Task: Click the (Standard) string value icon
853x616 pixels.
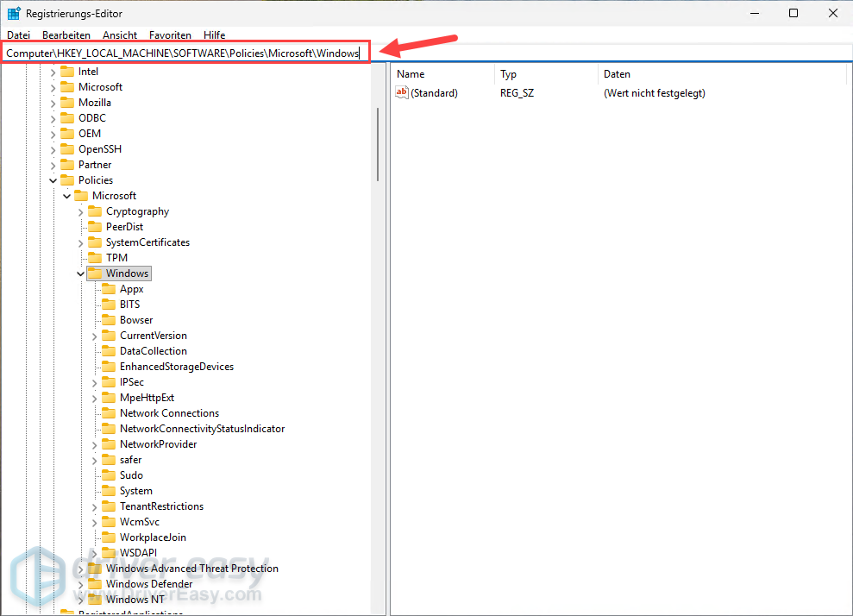Action: click(x=401, y=92)
